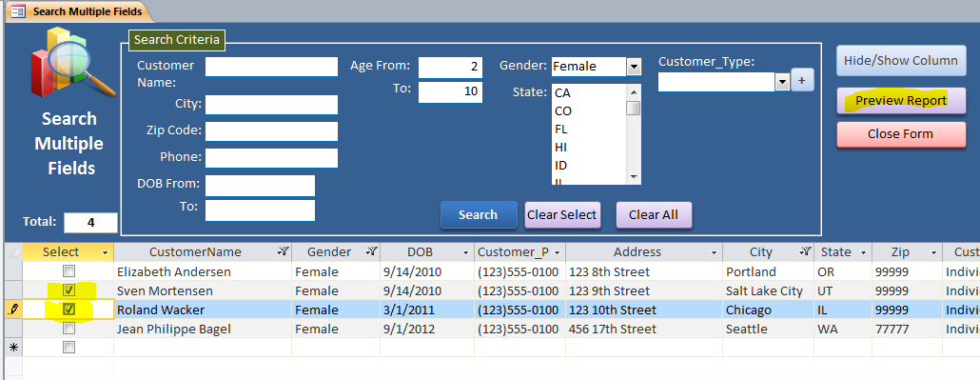Click the pencil record selector for Roland Wacker
The image size is (980, 380).
tap(13, 310)
